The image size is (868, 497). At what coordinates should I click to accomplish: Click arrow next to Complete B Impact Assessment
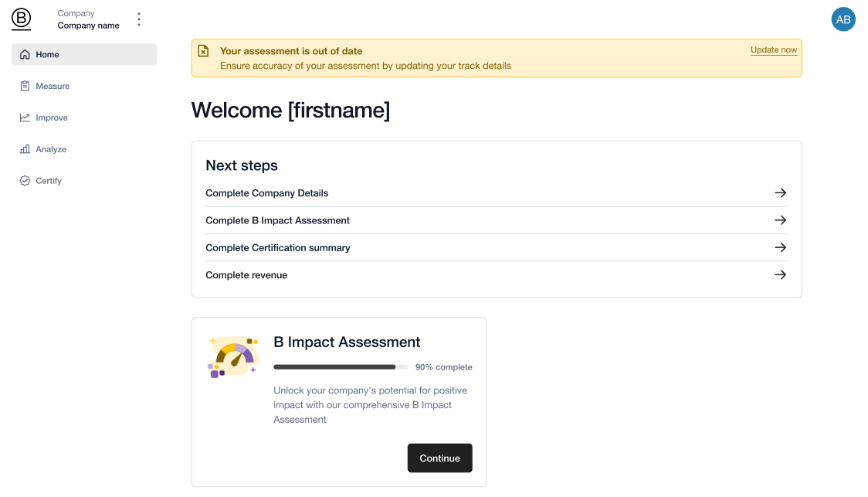(780, 220)
